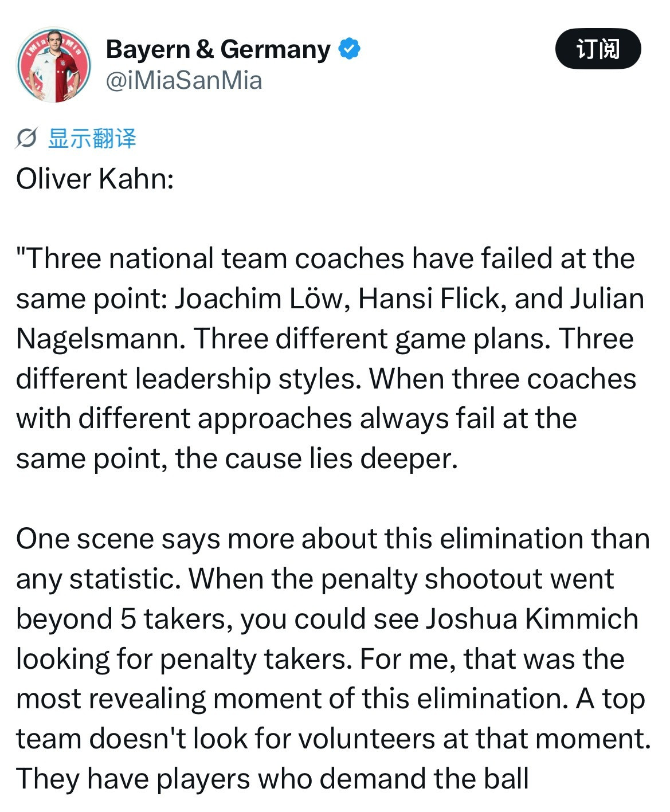Viewport: 670px width, 812px height.
Task: Open the @iMiaSanMia handle
Action: [x=184, y=80]
